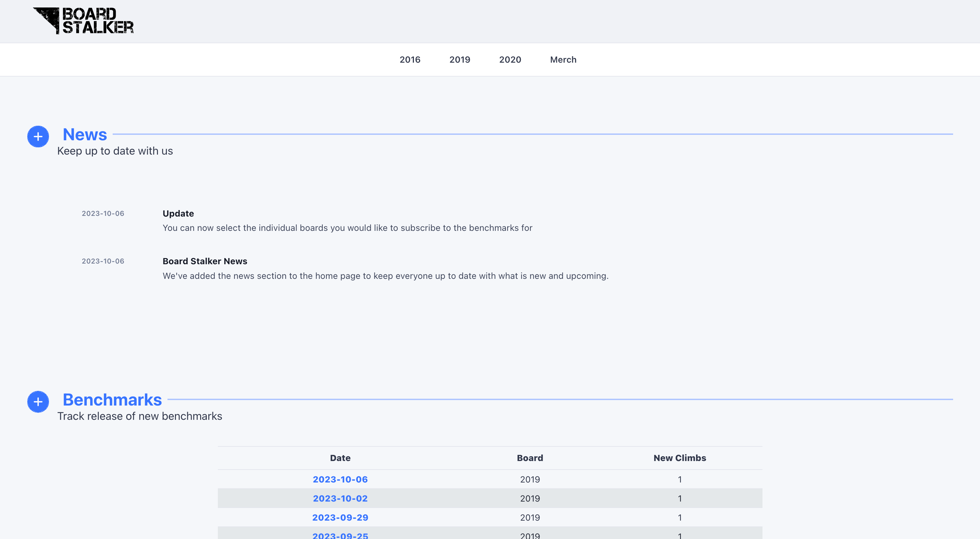This screenshot has width=980, height=539.
Task: Sort benchmarks by the Board column
Action: click(x=530, y=458)
